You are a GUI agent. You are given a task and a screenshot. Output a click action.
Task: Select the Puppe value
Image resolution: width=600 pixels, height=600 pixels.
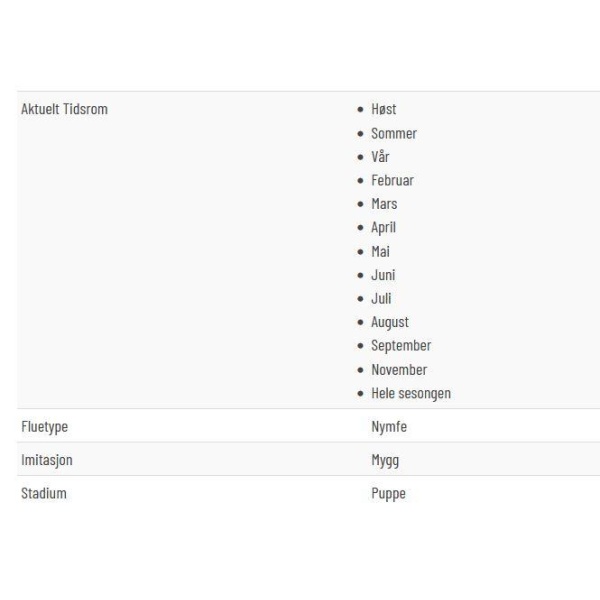pos(388,494)
